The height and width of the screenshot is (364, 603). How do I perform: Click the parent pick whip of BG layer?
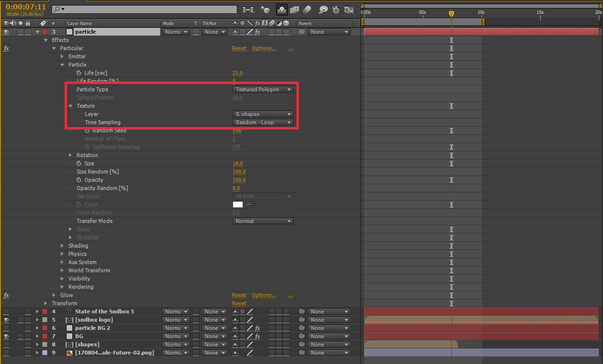[x=301, y=336]
